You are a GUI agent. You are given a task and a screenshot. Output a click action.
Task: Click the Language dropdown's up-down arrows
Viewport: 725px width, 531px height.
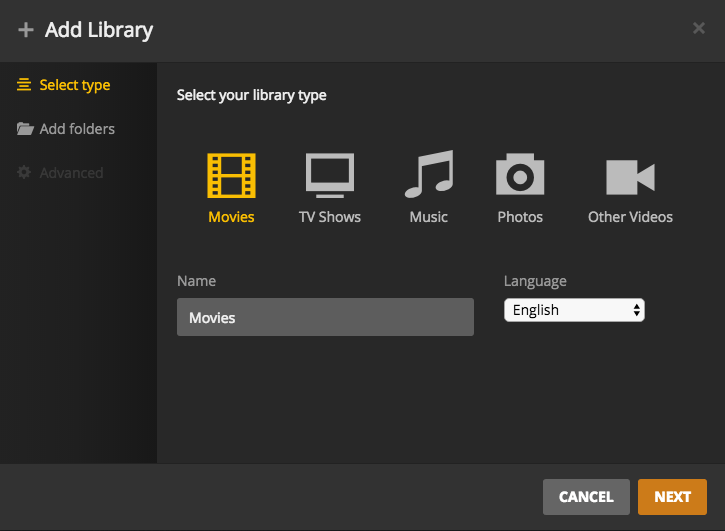637,310
